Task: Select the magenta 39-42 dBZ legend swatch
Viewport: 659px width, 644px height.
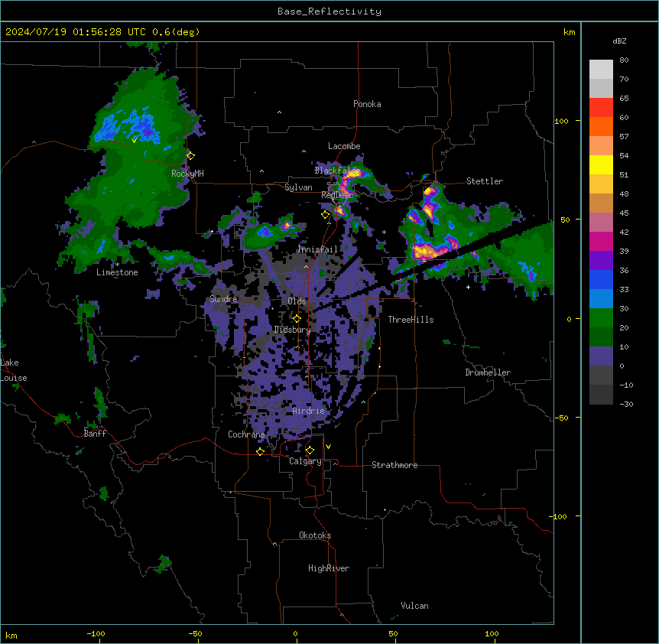Action: tap(601, 241)
